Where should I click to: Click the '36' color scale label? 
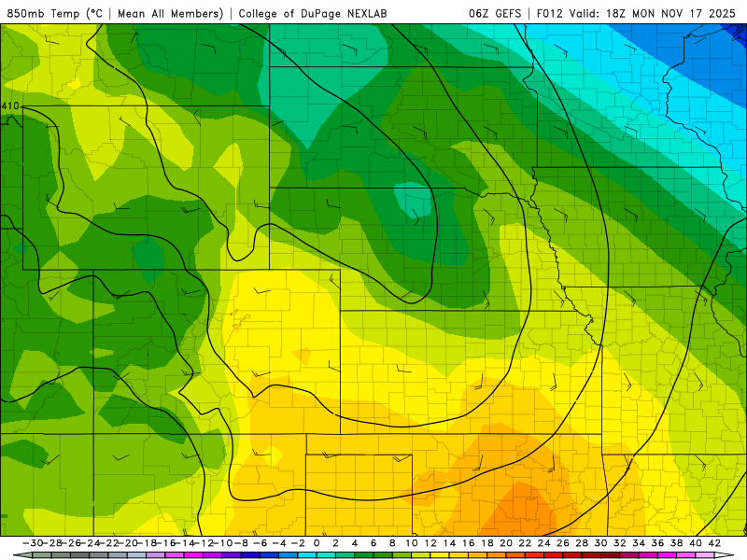pyautogui.click(x=657, y=543)
